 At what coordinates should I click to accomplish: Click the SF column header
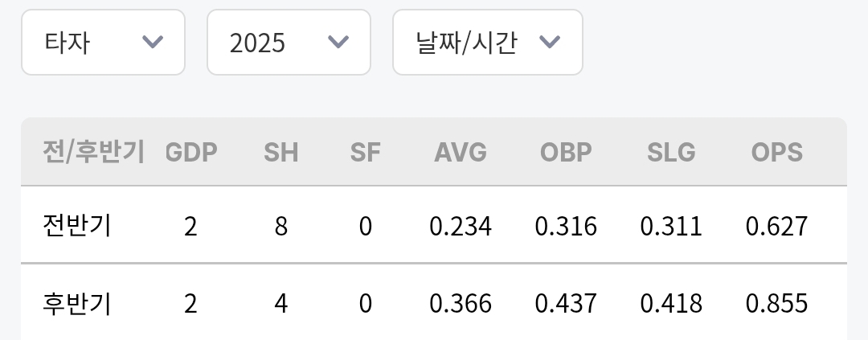coord(366,152)
